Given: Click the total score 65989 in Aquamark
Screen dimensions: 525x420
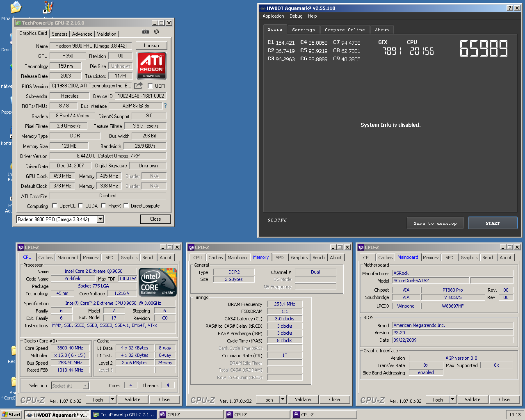Looking at the screenshot, I should click(x=484, y=48).
